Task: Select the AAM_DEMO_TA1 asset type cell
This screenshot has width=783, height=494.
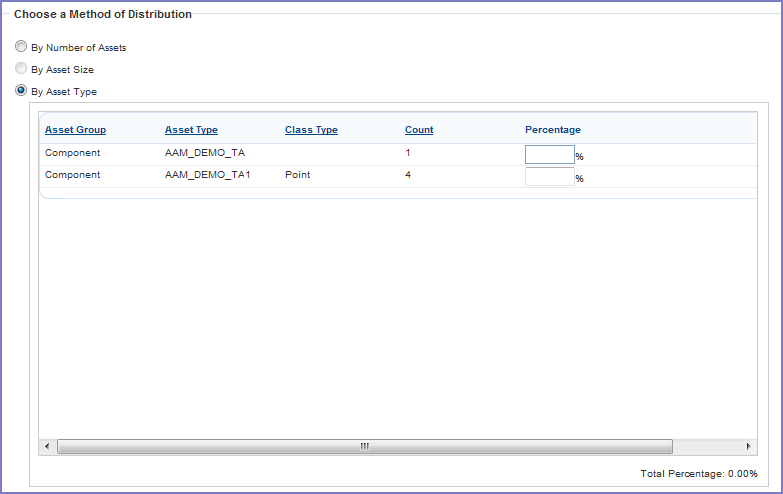Action: click(207, 175)
